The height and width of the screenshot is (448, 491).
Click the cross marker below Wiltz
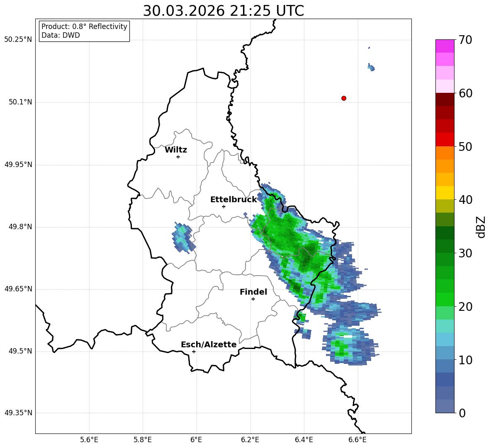[178, 157]
